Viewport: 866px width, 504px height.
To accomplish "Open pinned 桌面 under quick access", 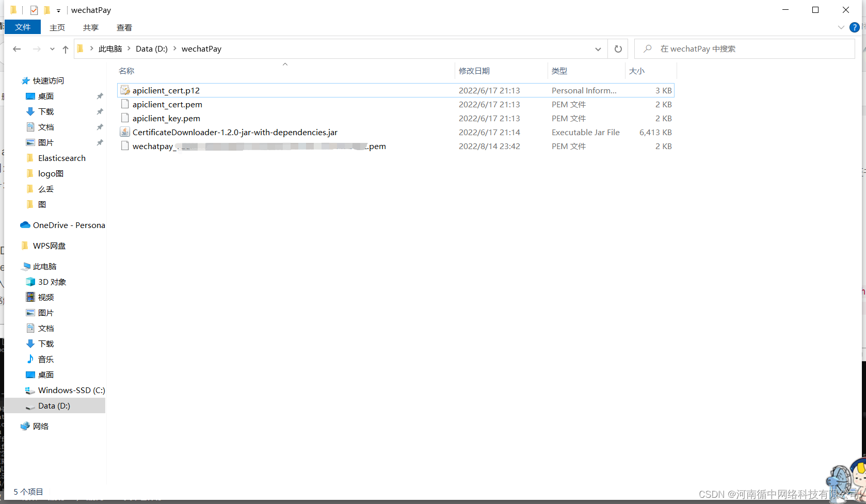I will (46, 96).
